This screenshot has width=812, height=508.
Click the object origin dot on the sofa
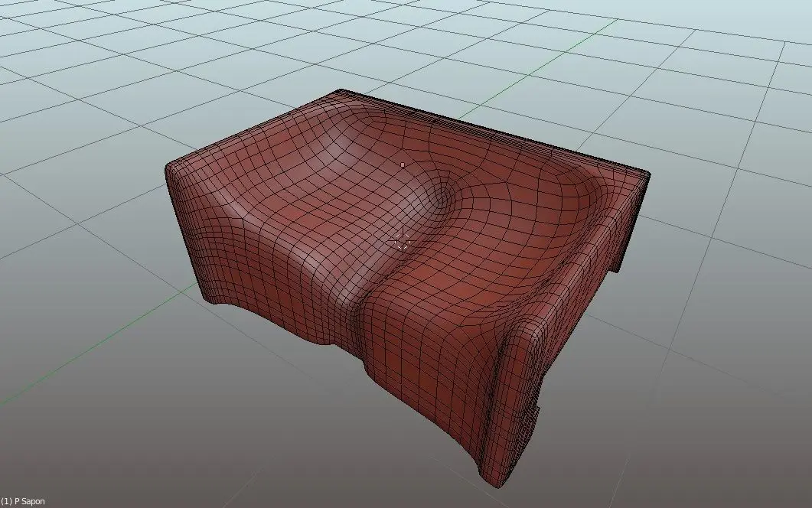403,165
